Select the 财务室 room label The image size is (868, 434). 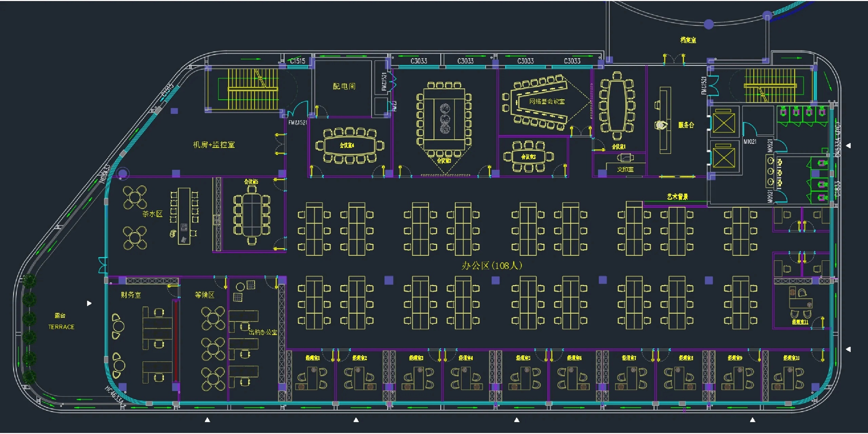[131, 295]
